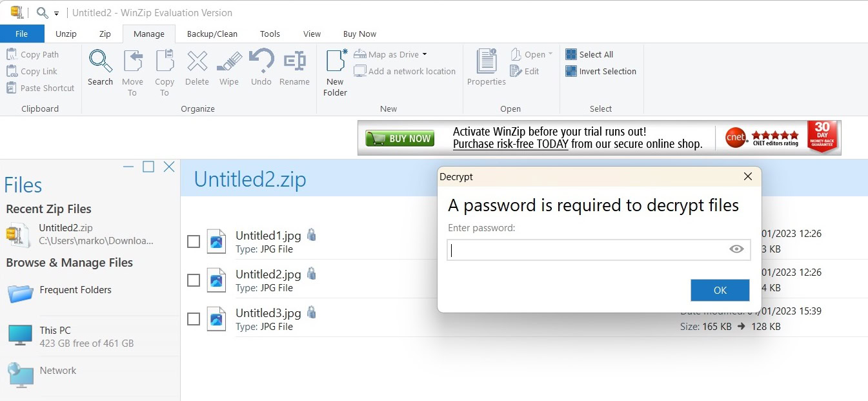Image resolution: width=868 pixels, height=401 pixels.
Task: Close the Files pane
Action: (x=169, y=167)
